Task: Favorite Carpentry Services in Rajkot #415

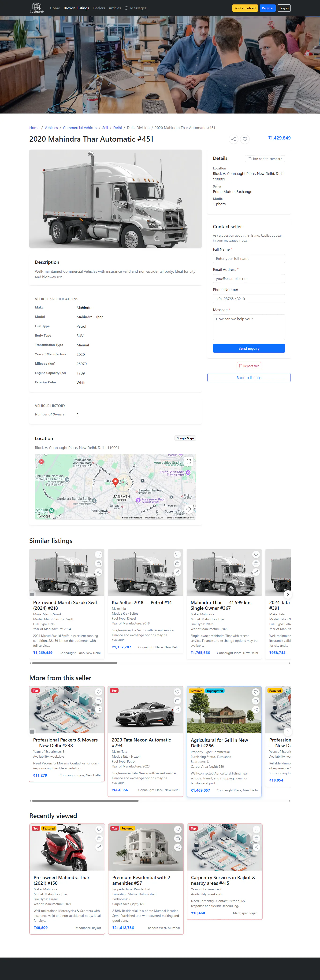Action: click(x=257, y=830)
